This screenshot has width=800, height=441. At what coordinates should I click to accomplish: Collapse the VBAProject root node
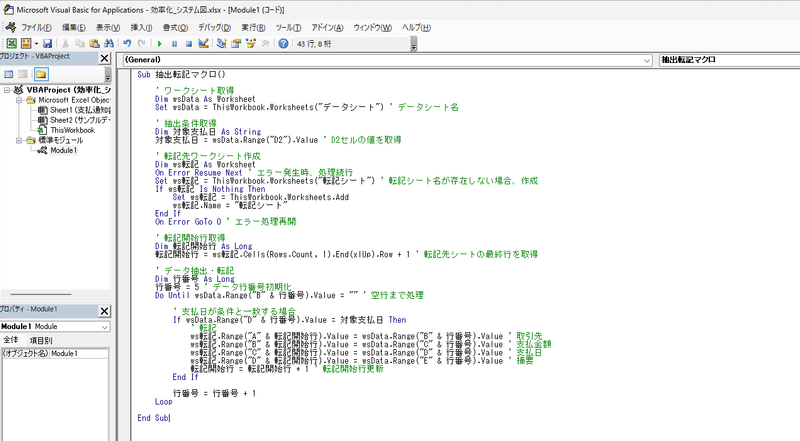click(x=7, y=90)
